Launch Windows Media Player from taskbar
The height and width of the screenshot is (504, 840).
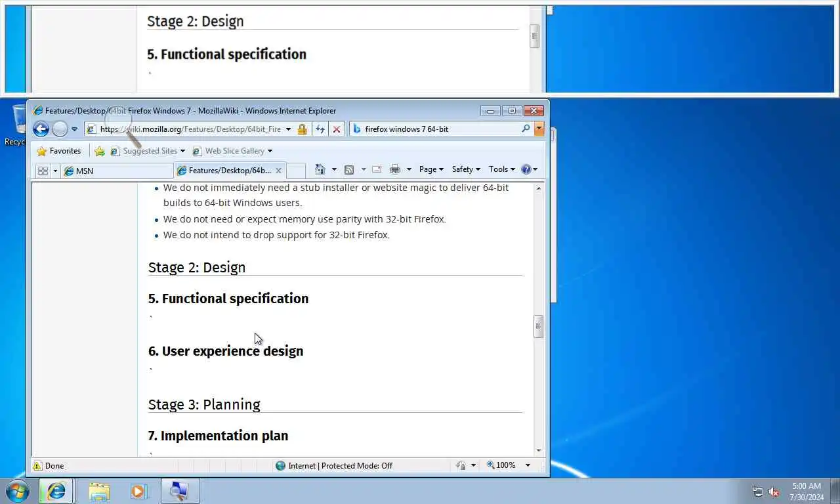click(x=138, y=491)
